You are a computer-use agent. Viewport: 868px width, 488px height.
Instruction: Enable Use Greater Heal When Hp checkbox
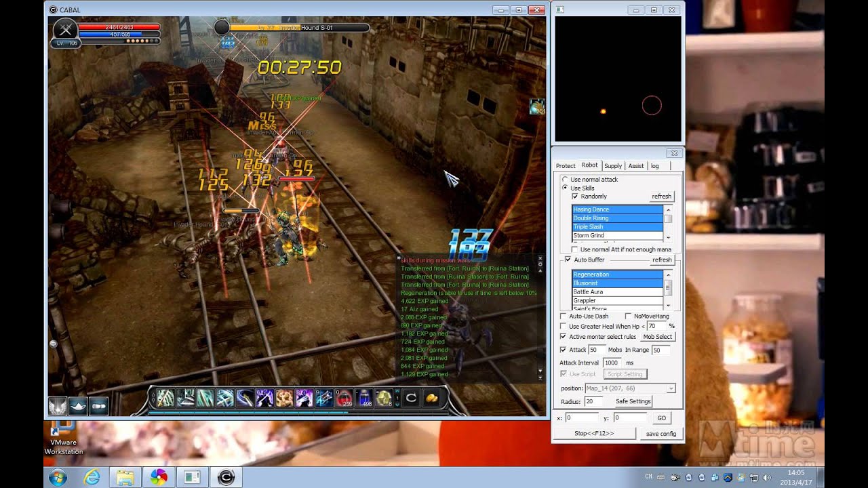(x=564, y=326)
